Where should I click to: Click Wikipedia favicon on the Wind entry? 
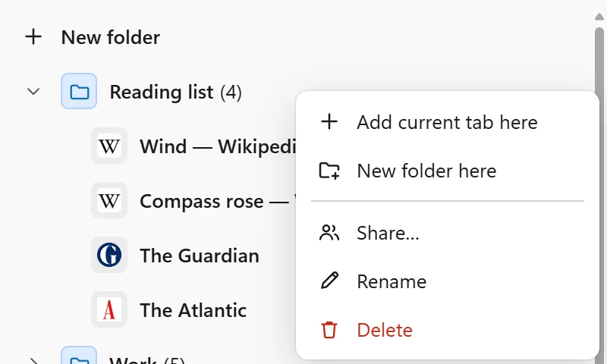point(109,146)
